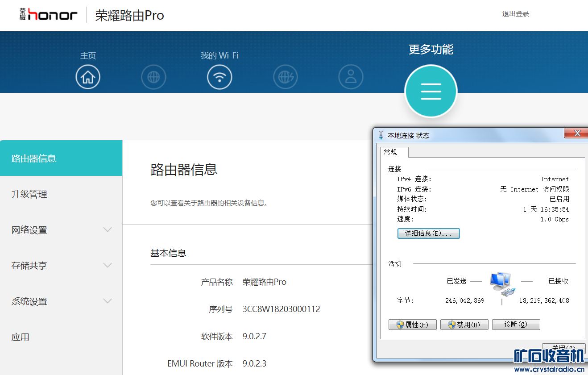Click 禁用(D) button
The width and height of the screenshot is (588, 375).
tap(464, 325)
